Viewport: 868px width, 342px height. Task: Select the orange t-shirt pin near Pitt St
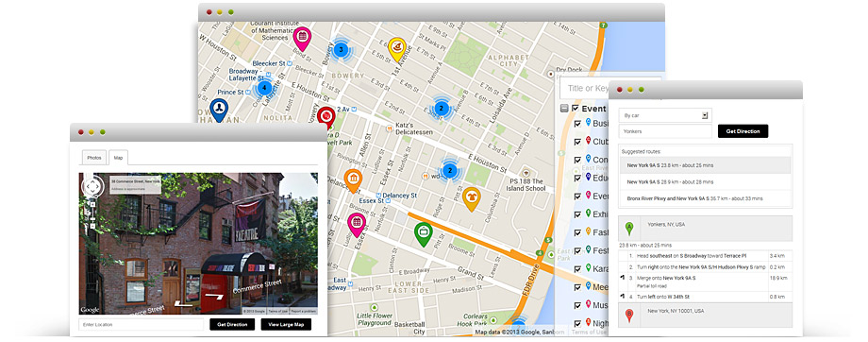[x=471, y=198]
